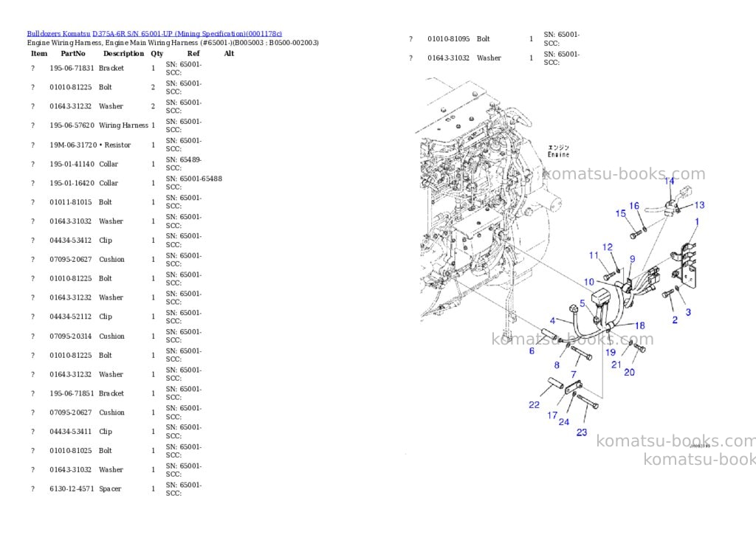Click callout number 4 in the diagram

[x=552, y=320]
